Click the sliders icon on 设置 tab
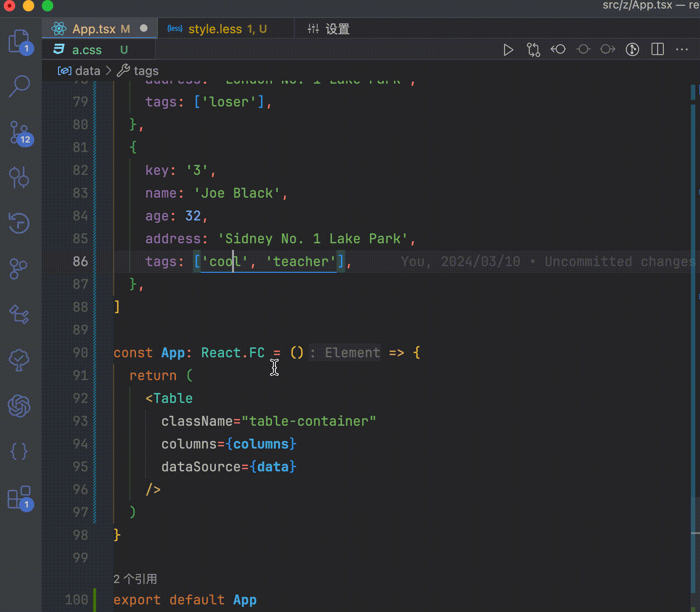The image size is (700, 612). [x=313, y=29]
